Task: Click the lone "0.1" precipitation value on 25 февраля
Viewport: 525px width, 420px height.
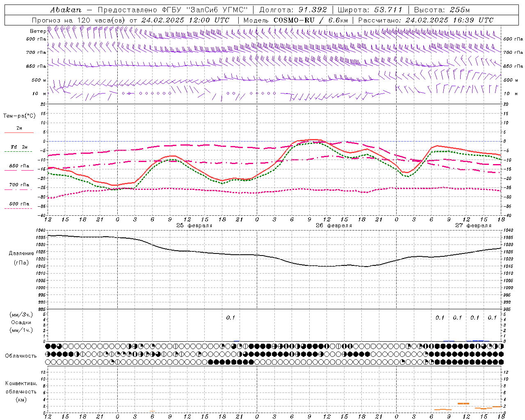Action: [x=231, y=317]
